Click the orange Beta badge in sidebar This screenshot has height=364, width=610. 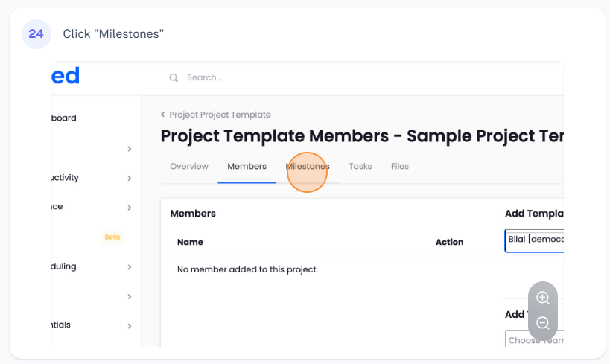coord(112,237)
